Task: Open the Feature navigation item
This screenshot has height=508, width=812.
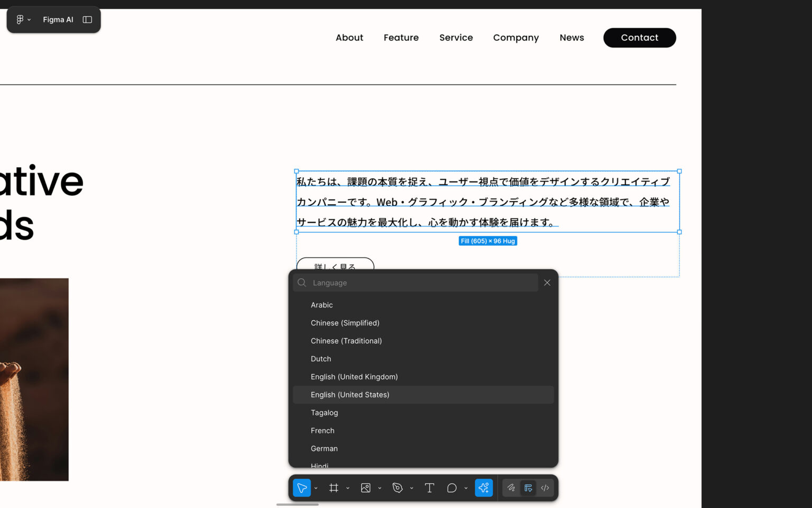Action: pos(401,38)
